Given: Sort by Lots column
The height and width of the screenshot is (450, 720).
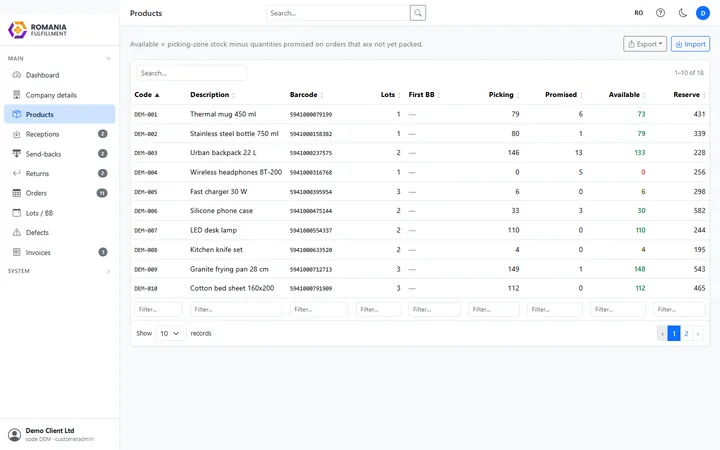Looking at the screenshot, I should (390, 95).
